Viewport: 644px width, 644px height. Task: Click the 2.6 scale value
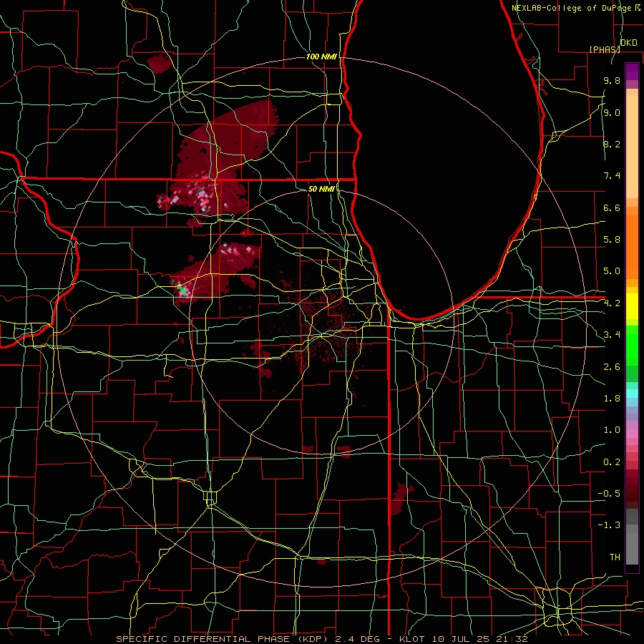pos(612,367)
